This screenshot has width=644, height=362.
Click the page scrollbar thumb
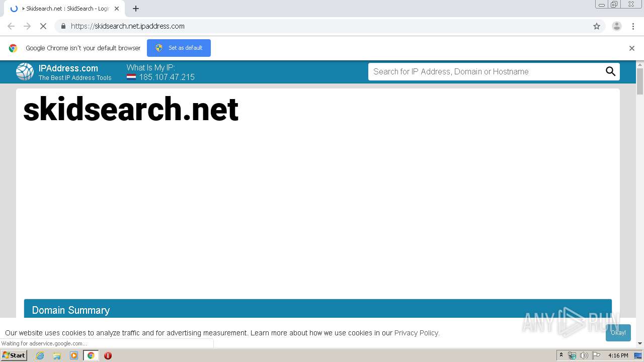[640, 81]
